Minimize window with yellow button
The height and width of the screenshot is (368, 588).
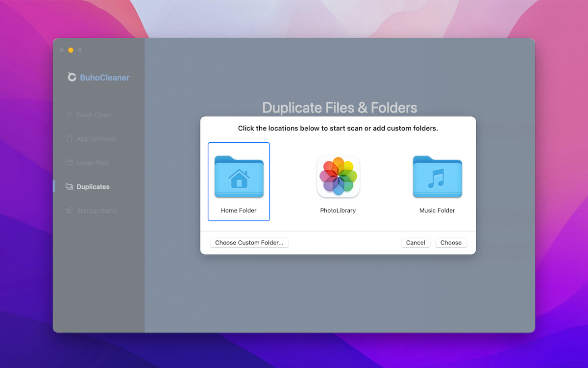pyautogui.click(x=71, y=50)
